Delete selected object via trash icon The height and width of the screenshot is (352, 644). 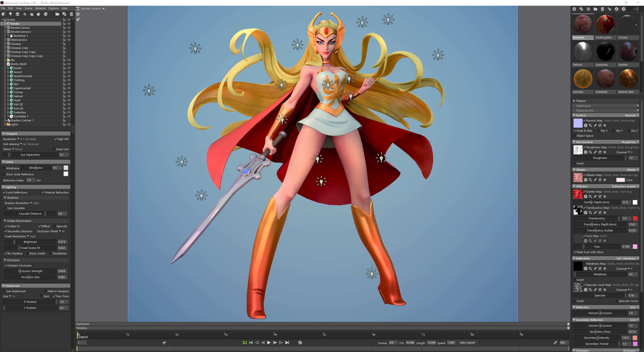coord(71,14)
